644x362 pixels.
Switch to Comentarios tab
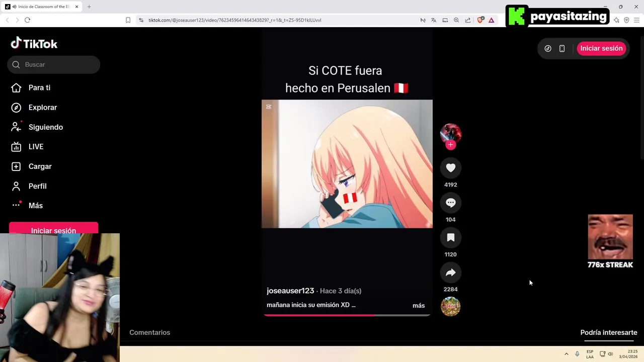click(x=149, y=332)
